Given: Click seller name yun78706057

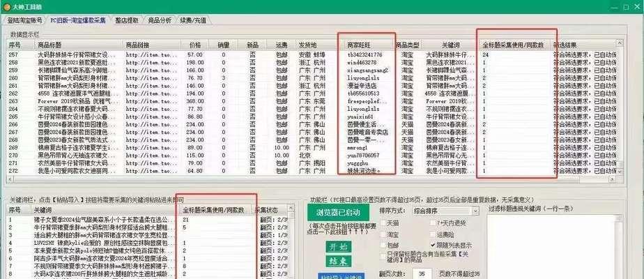Looking at the screenshot, I should pyautogui.click(x=364, y=156).
